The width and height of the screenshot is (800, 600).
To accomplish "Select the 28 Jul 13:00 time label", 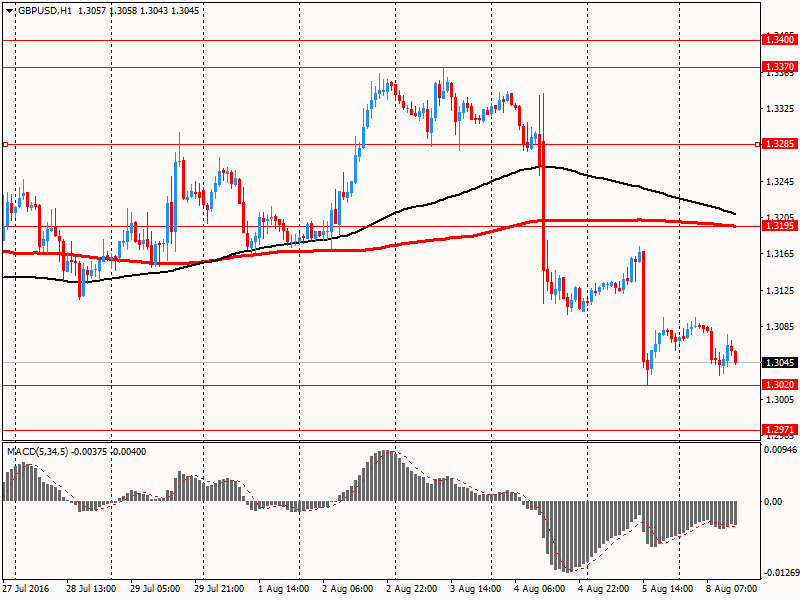I will 91,589.
